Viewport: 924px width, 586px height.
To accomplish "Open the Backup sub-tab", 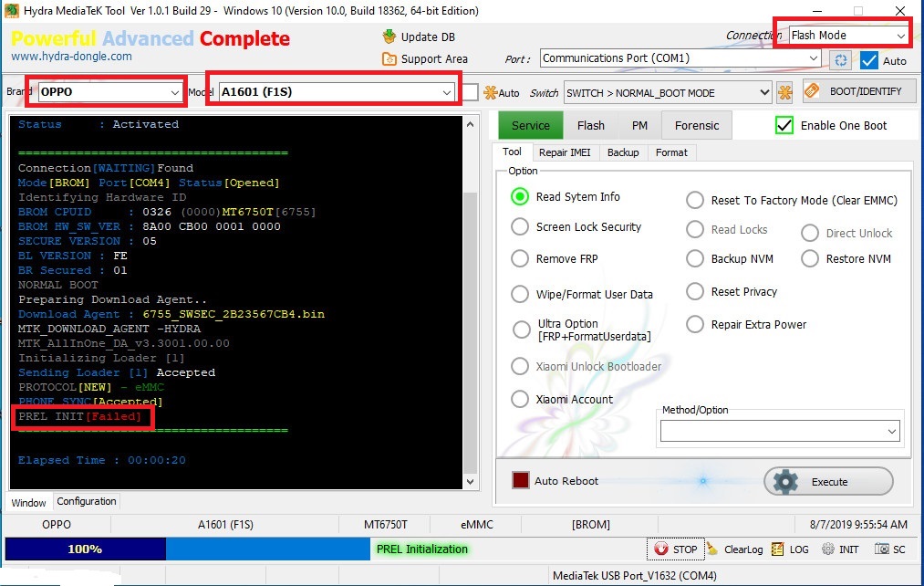I will pos(623,152).
